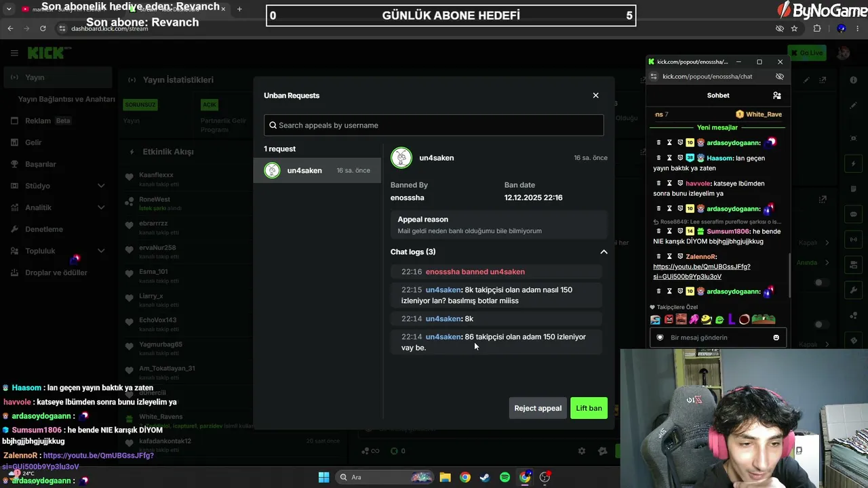Viewport: 868px width, 488px height.
Task: Click Kaanflexxx in Etkinlik Akışı feed
Action: 156,175
